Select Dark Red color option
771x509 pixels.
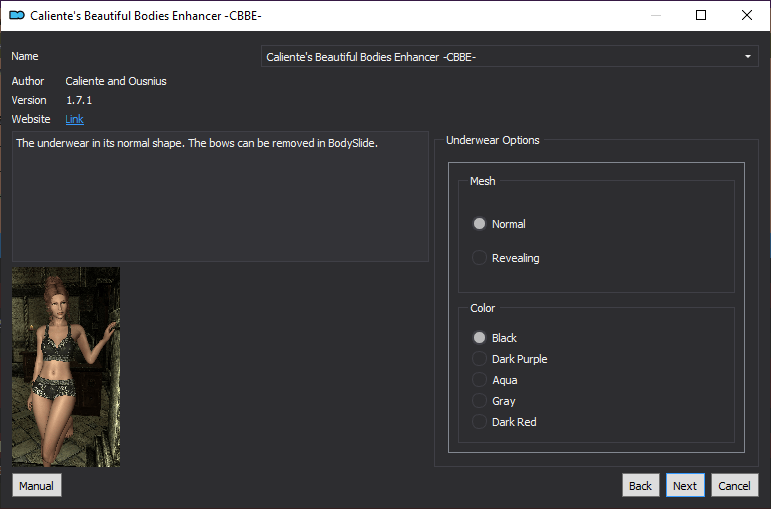[x=479, y=422]
